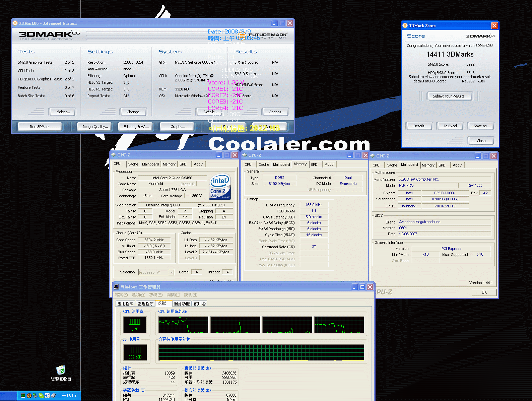This screenshot has width=532, height=401.
Task: Open Graphs... in 3DMark06
Action: pos(178,127)
